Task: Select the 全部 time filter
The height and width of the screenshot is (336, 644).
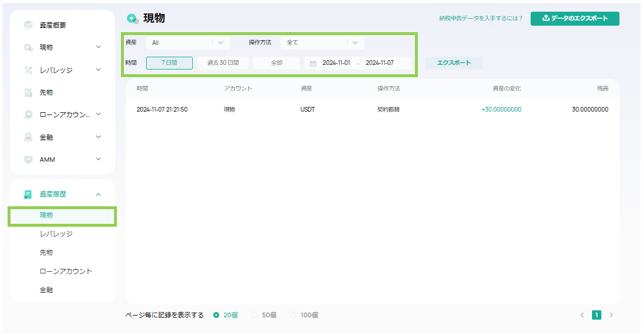Action: 276,63
